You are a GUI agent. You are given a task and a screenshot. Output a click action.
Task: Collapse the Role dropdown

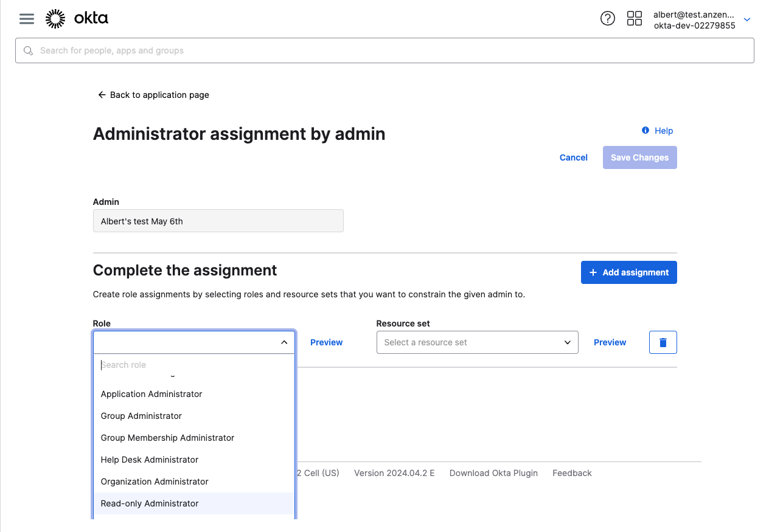pyautogui.click(x=284, y=342)
